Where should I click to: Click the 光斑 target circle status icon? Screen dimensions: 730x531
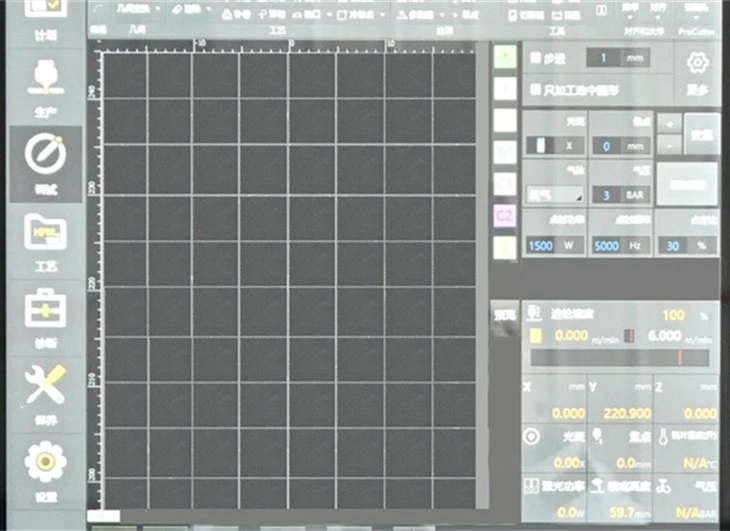(531, 436)
